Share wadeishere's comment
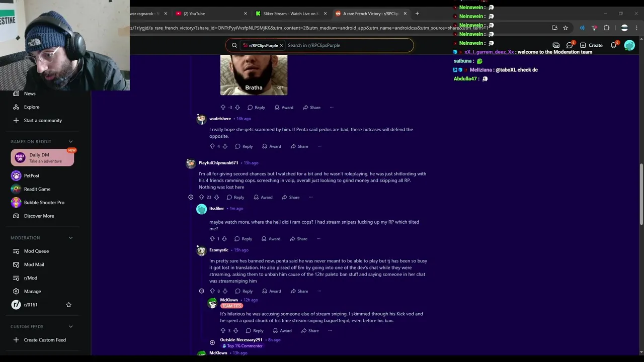Screen dimensions: 644x362 coord(299,146)
